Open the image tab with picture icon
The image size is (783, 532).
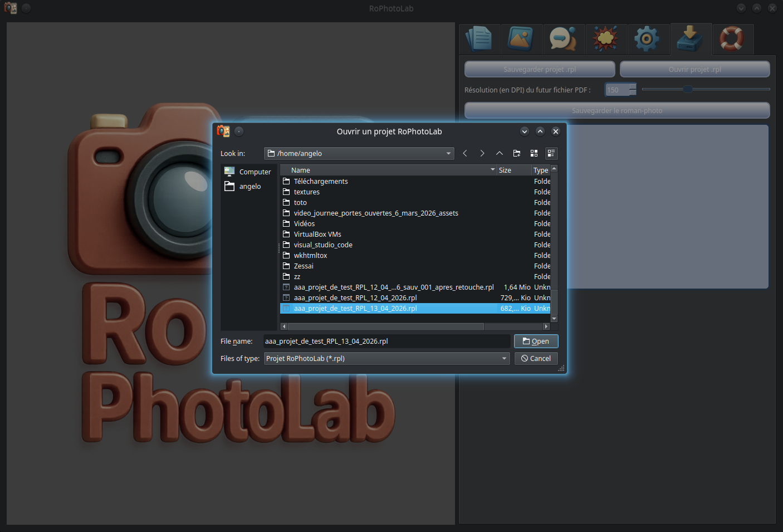521,39
